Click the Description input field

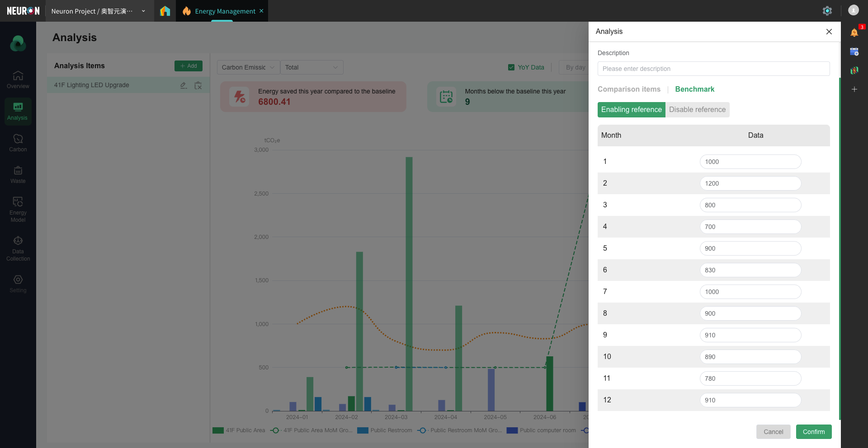(x=713, y=69)
